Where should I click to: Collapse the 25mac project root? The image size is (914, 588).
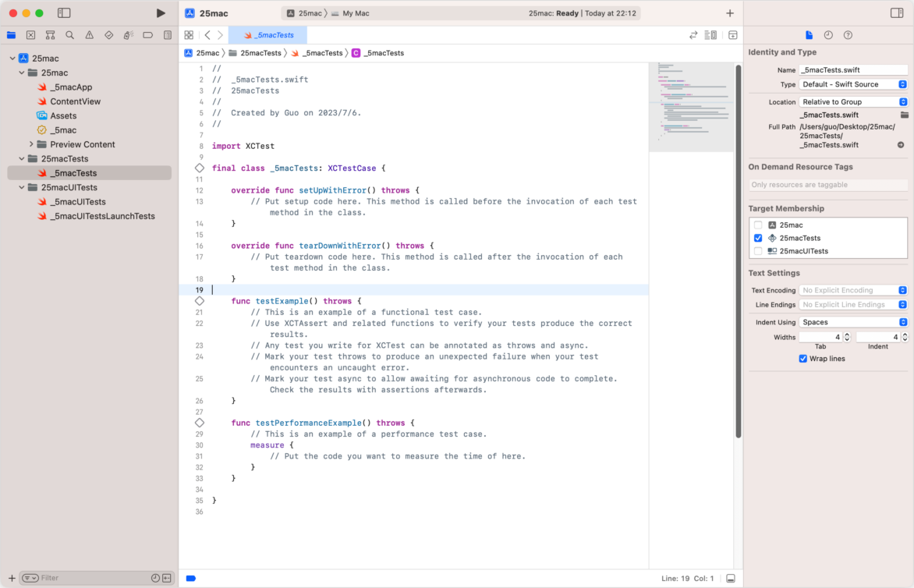tap(12, 58)
